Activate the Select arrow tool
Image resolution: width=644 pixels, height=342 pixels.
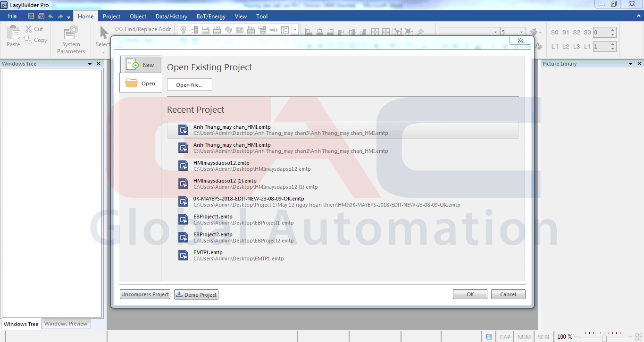point(104,33)
